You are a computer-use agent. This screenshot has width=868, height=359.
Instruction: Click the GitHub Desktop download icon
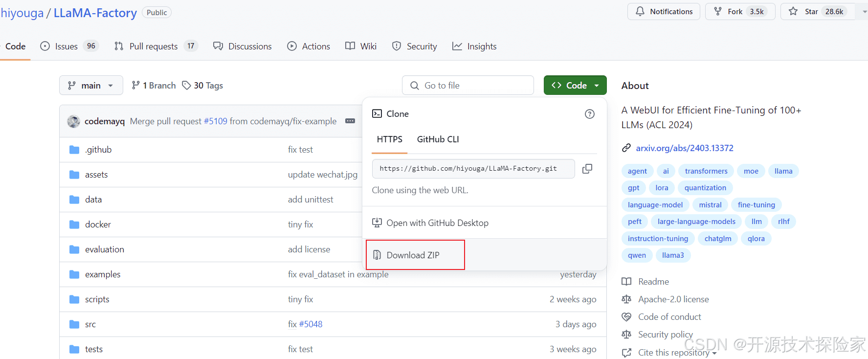point(377,223)
